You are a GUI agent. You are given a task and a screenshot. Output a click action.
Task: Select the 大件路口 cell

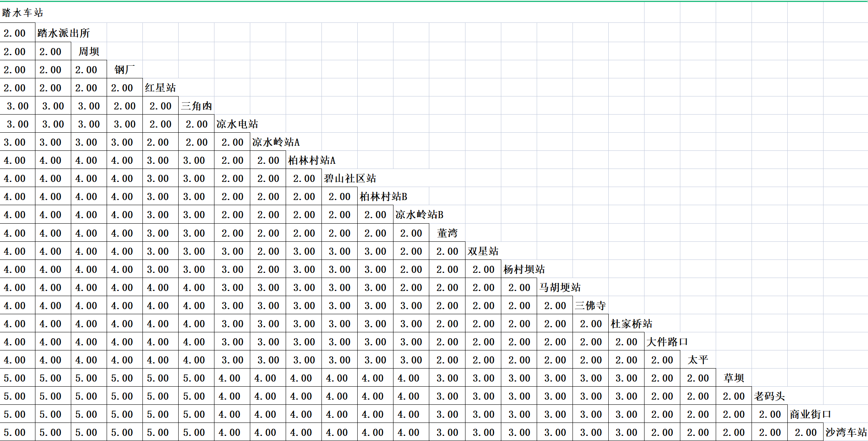(667, 341)
